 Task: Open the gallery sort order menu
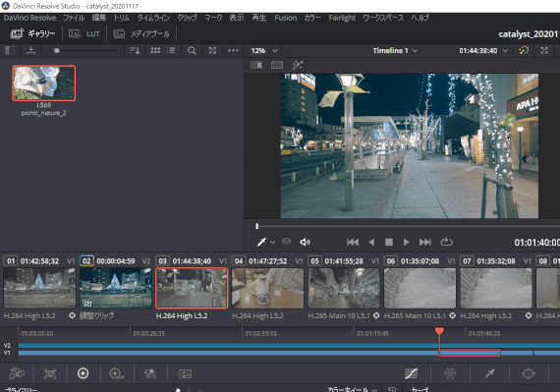coord(135,50)
